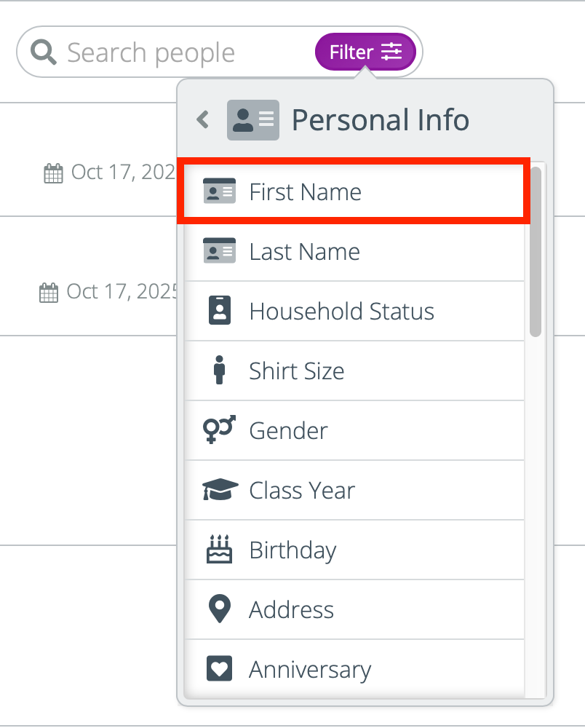
Task: Click the Shirt Size person icon
Action: click(x=220, y=370)
